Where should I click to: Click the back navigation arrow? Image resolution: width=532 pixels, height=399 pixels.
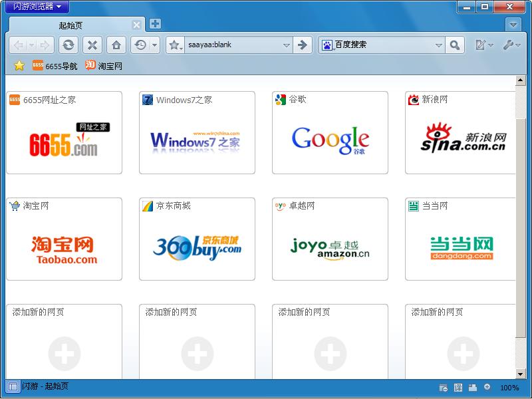[x=19, y=45]
